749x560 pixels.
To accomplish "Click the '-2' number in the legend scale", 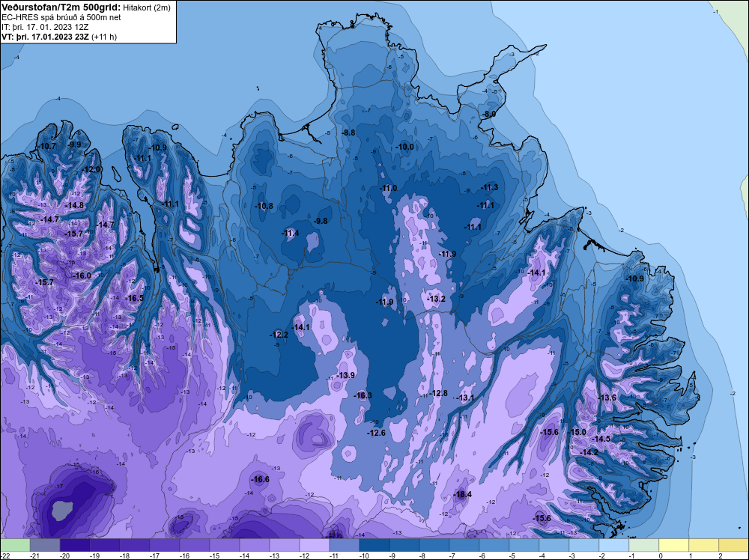I will (x=602, y=556).
